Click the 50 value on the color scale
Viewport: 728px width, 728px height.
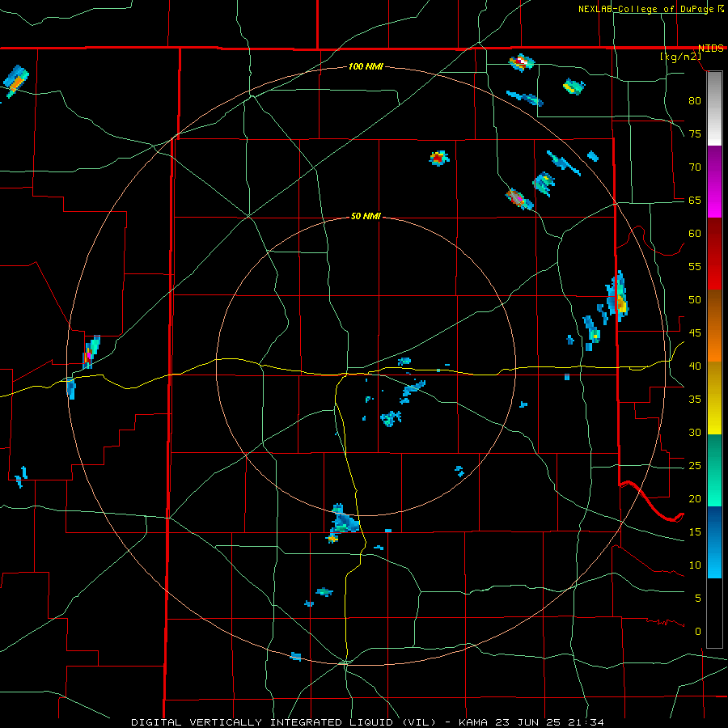click(695, 299)
